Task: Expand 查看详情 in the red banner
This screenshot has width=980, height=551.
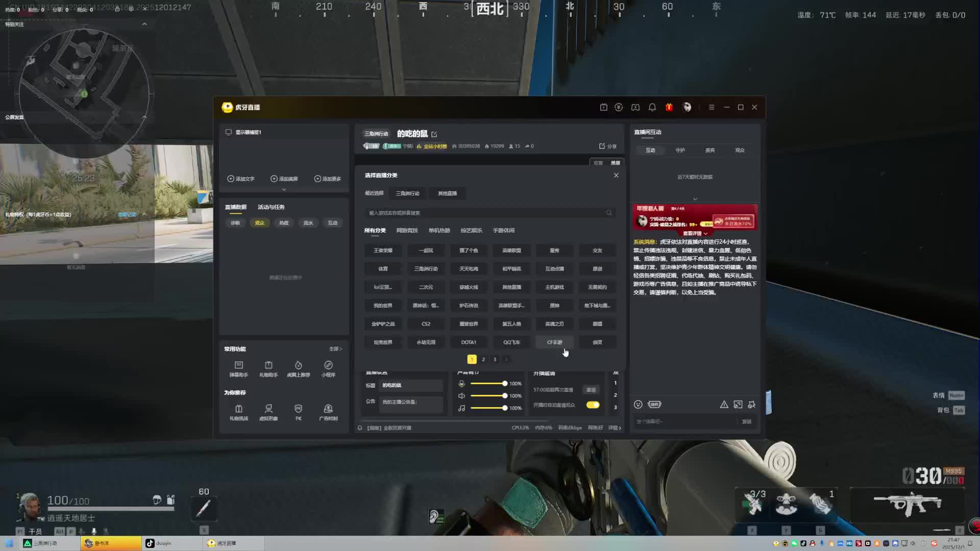Action: (695, 233)
